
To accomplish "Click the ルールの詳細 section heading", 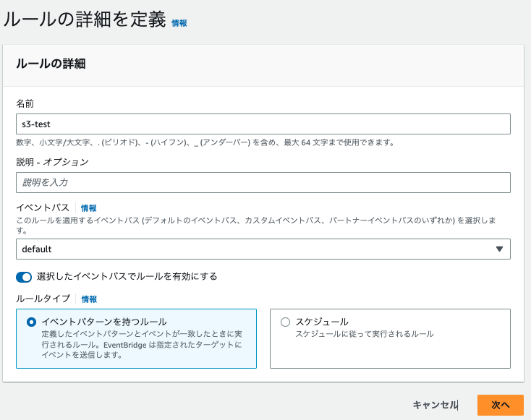I will point(51,64).
